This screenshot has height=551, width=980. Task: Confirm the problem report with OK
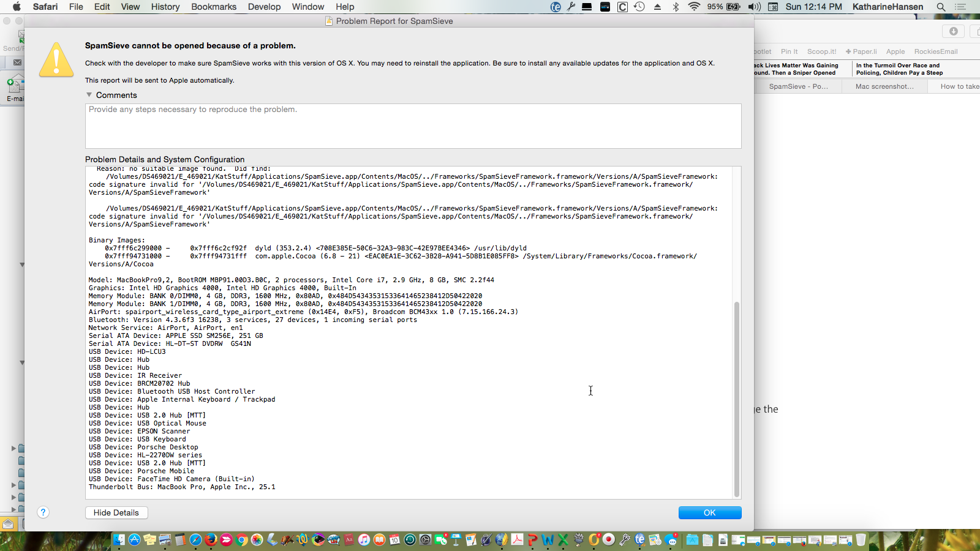coord(710,512)
